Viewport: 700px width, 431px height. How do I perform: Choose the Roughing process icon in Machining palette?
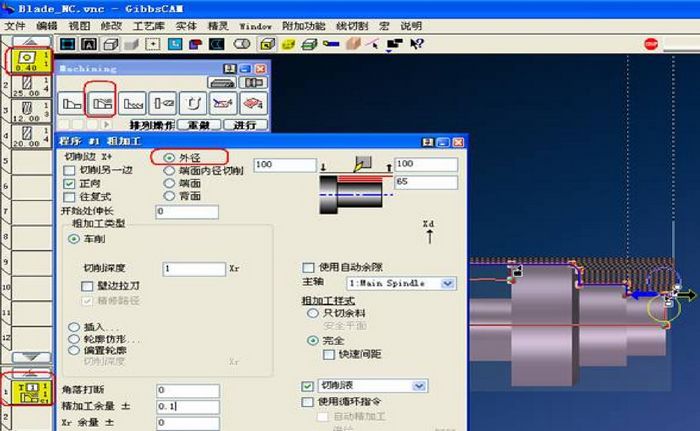point(102,104)
